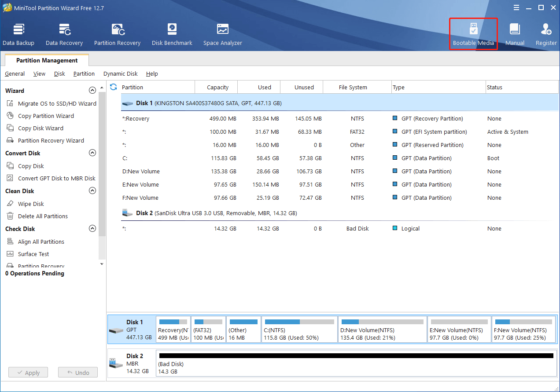Launch Data Recovery
Screen dimensions: 560x392
point(64,34)
